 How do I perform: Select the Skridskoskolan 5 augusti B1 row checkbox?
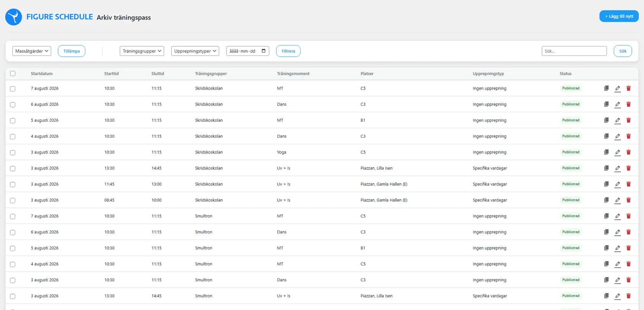(13, 121)
